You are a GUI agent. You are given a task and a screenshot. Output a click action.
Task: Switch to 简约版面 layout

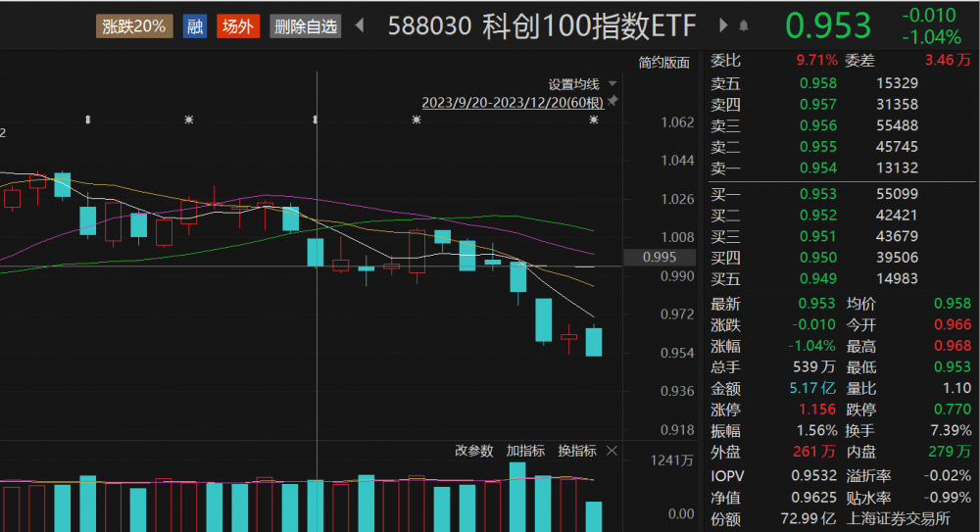(x=663, y=63)
